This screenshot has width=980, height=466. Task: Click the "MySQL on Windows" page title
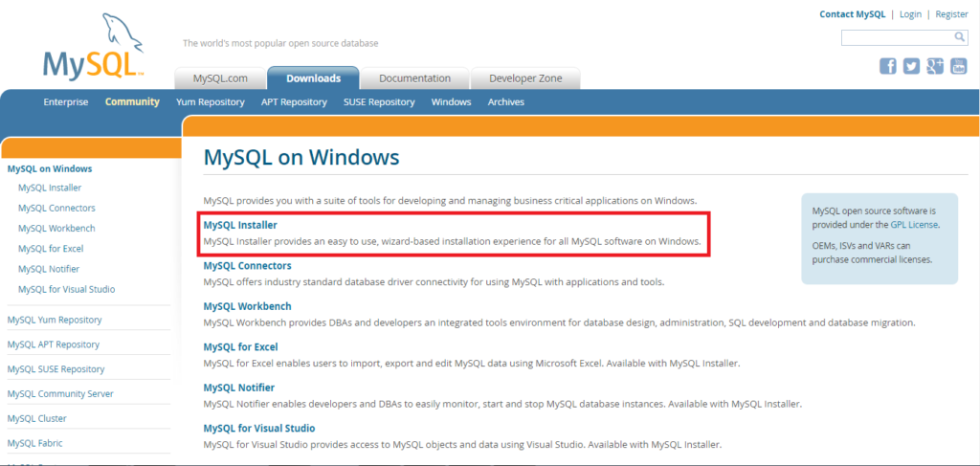coord(301,157)
